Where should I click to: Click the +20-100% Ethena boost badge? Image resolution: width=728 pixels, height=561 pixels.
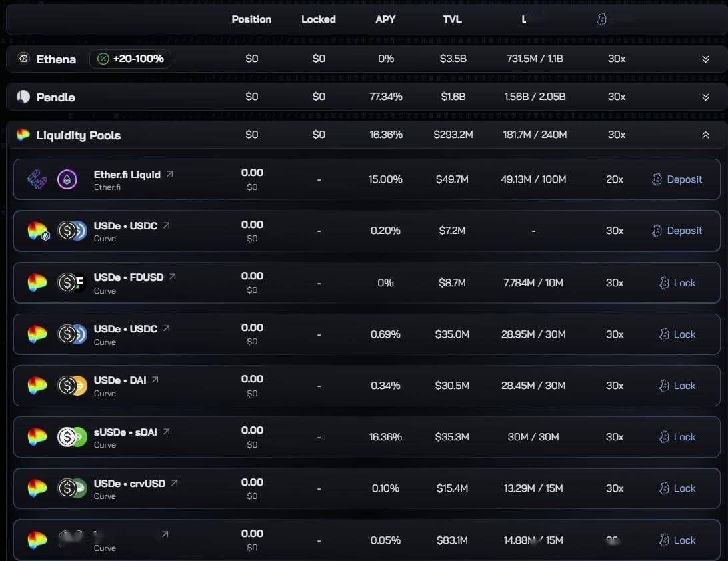click(x=130, y=59)
